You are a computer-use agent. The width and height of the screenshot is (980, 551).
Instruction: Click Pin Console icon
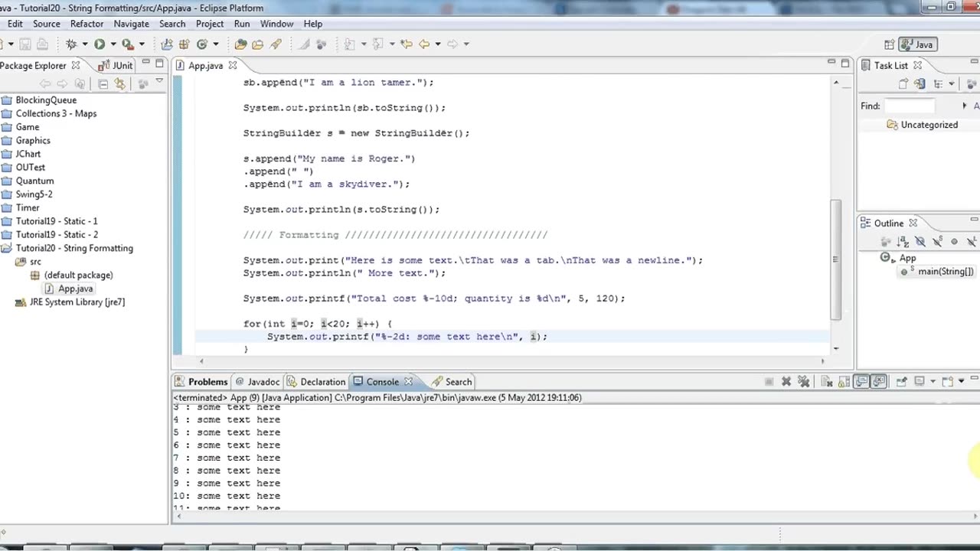pos(902,381)
